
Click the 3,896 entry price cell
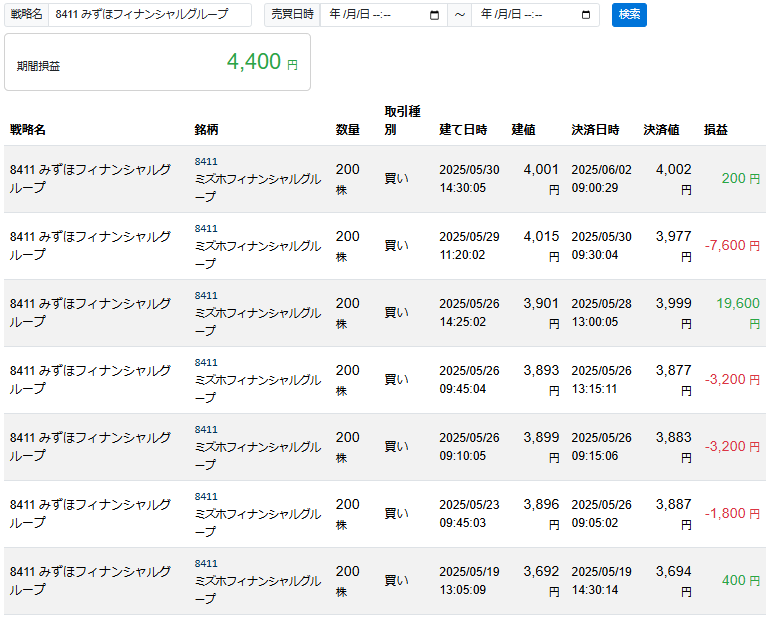[x=541, y=514]
